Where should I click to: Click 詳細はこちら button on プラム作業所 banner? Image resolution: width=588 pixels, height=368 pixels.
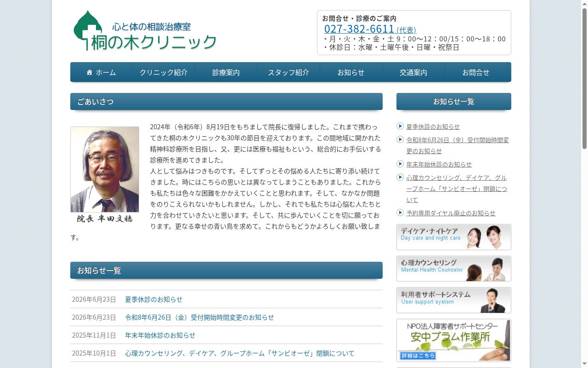pos(418,356)
